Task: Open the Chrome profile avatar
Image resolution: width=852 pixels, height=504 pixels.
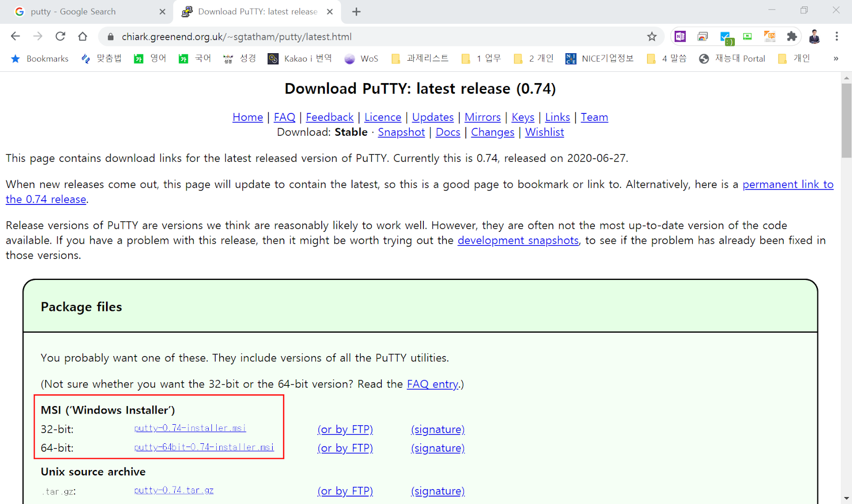Action: 814,36
